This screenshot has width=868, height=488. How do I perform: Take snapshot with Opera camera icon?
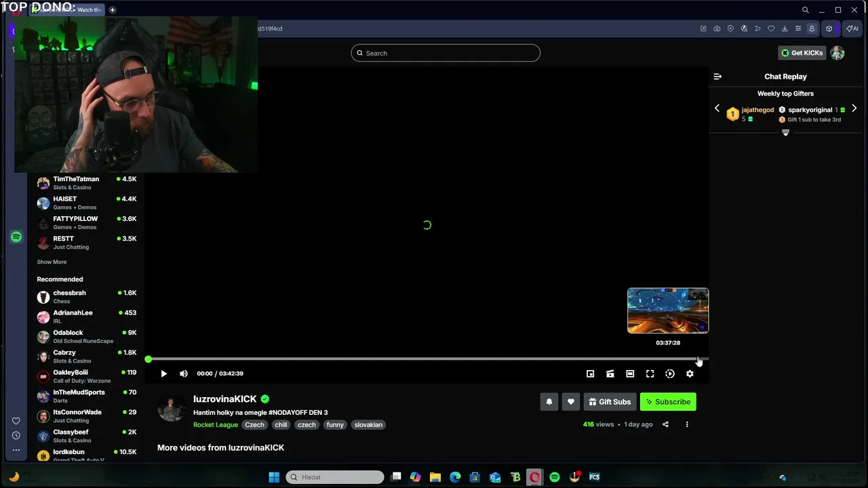pos(717,28)
